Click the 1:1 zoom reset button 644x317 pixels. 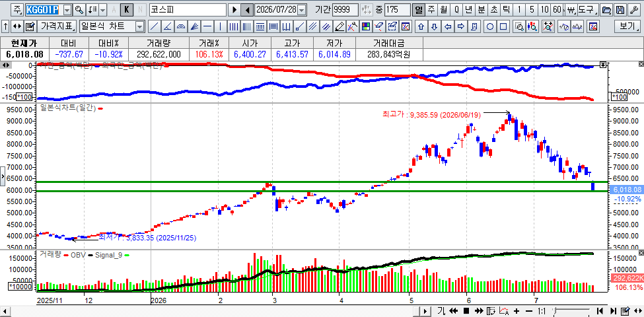(x=542, y=311)
